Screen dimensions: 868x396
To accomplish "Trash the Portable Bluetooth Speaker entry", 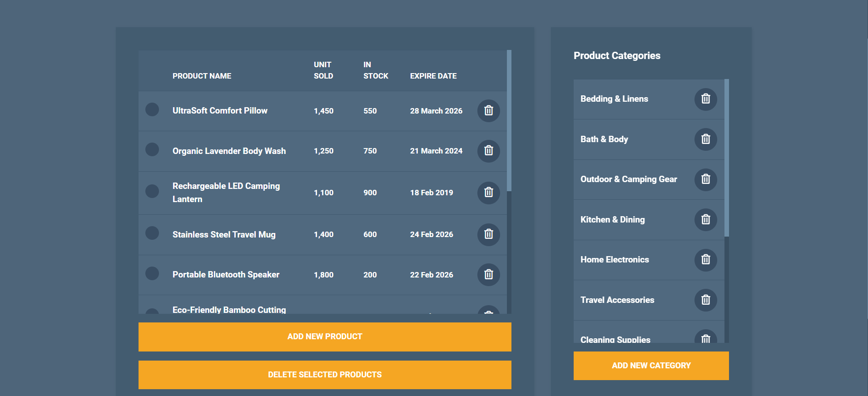I will (x=488, y=275).
